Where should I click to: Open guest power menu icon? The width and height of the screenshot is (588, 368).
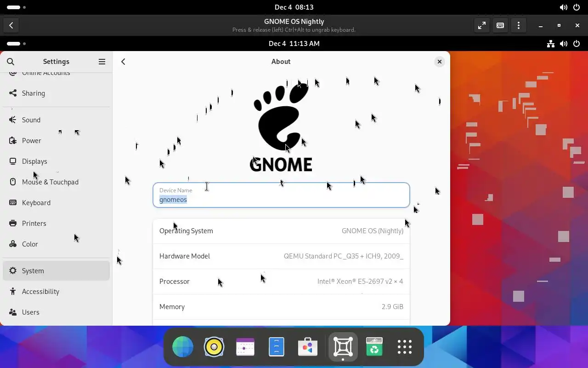pos(577,44)
